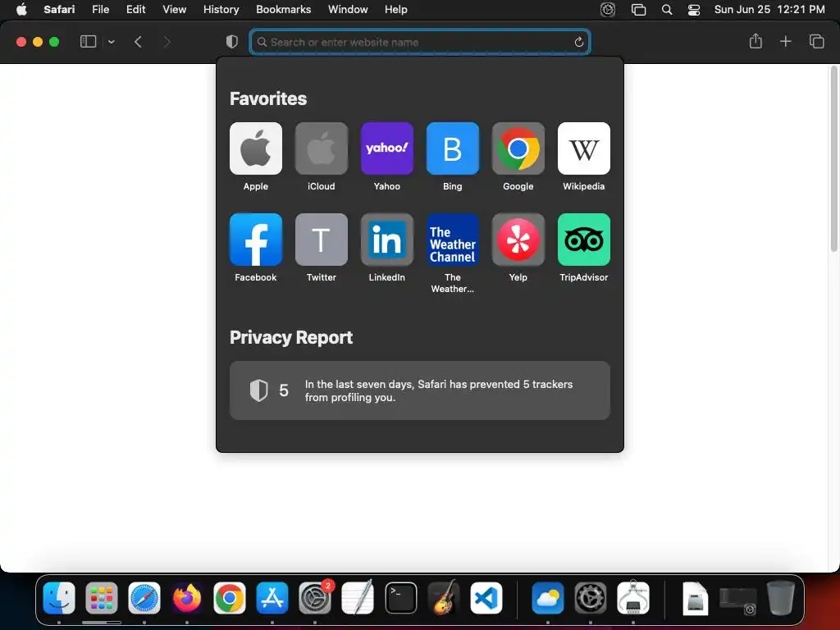Open Firefox from the Dock
840x630 pixels.
(186, 598)
